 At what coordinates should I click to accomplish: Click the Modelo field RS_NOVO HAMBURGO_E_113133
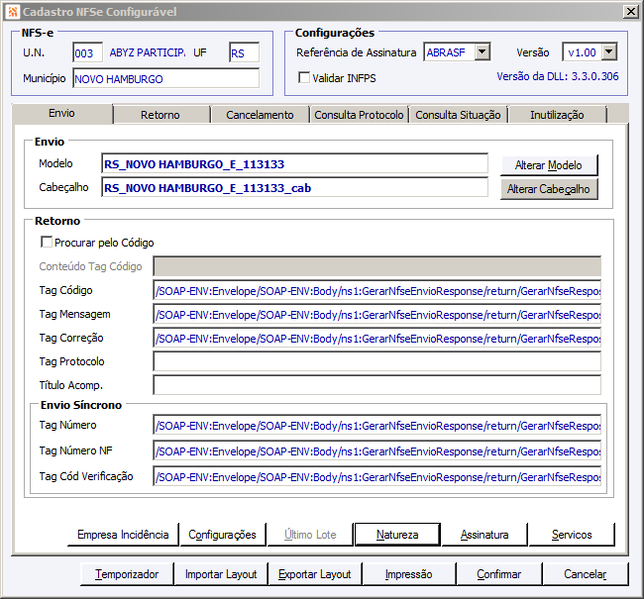(x=294, y=164)
